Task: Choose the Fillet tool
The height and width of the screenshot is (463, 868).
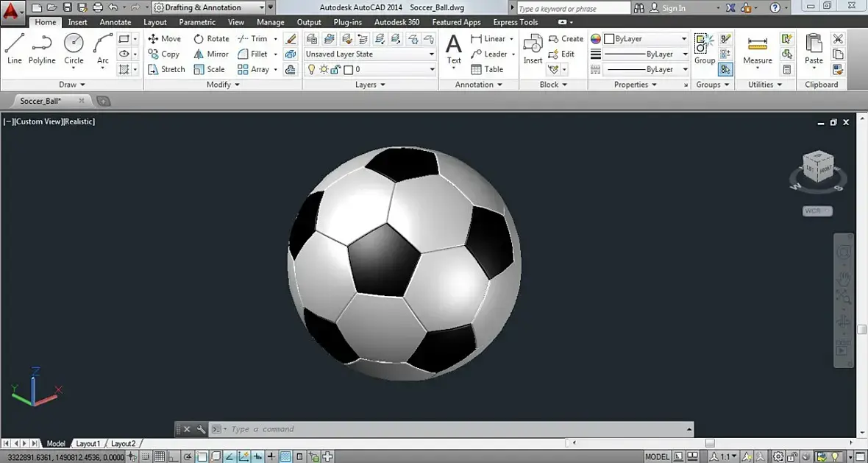Action: [x=252, y=54]
